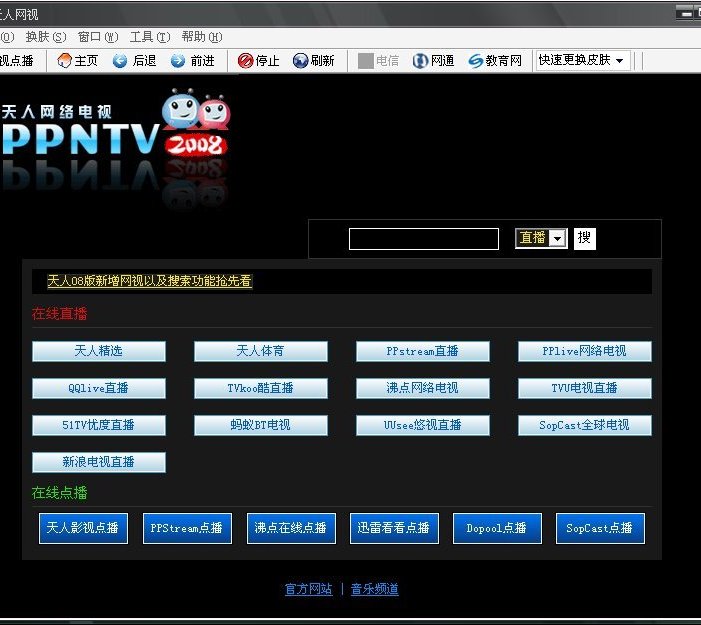
Task: Open PPlive网络电视 live source
Action: [585, 351]
